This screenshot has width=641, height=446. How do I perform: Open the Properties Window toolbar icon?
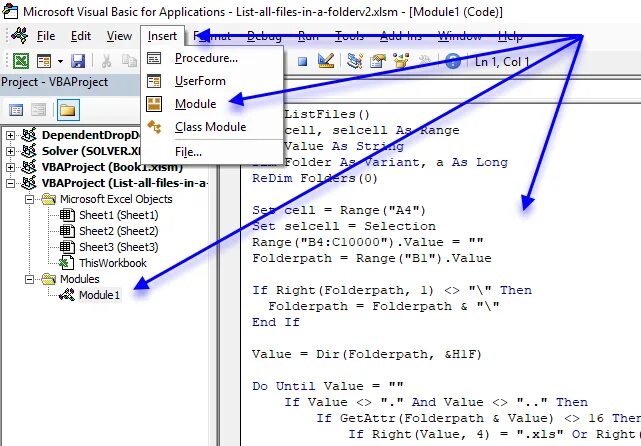(x=378, y=61)
